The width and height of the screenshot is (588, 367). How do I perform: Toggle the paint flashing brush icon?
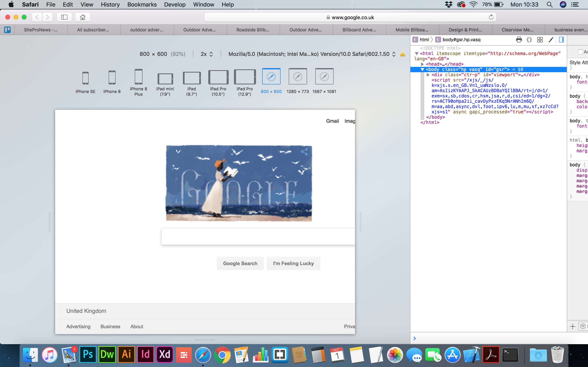pyautogui.click(x=551, y=40)
